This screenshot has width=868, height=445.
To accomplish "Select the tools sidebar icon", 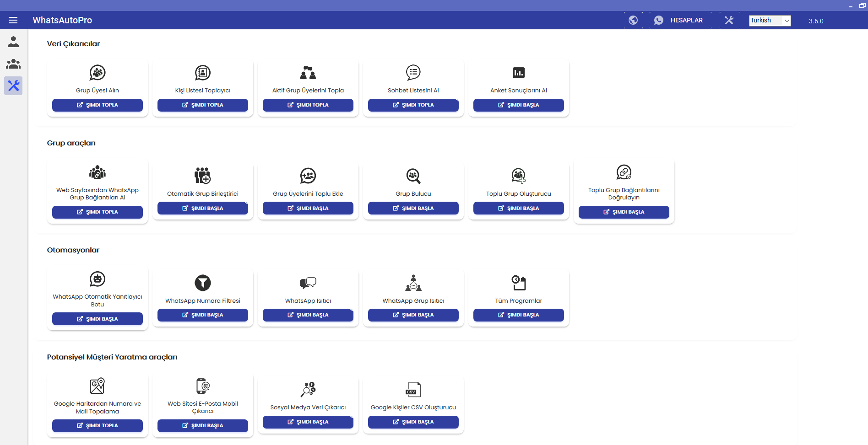I will [13, 86].
